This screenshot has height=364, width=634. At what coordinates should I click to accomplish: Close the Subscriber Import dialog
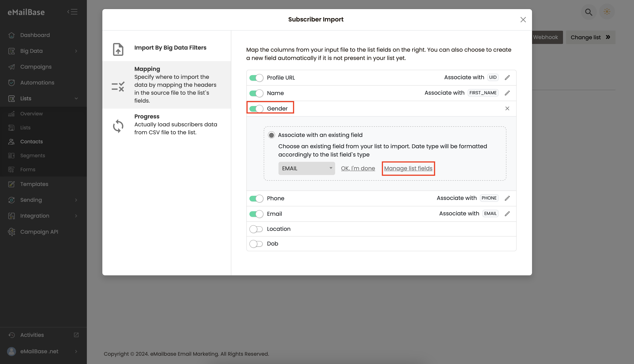[523, 19]
